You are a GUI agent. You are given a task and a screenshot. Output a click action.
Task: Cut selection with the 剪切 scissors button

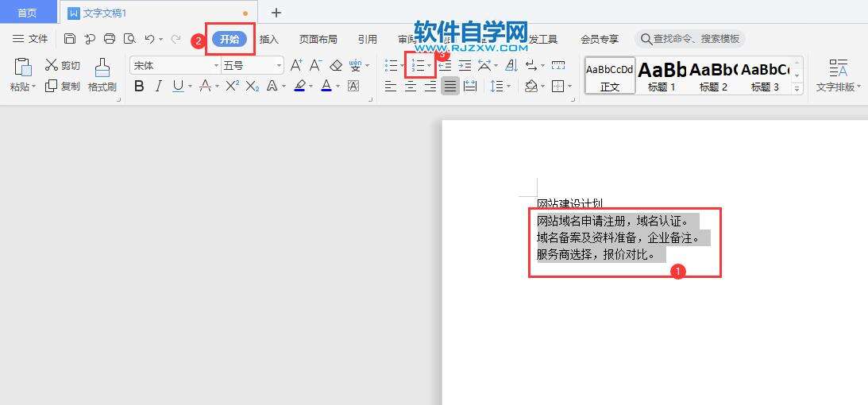pos(63,65)
